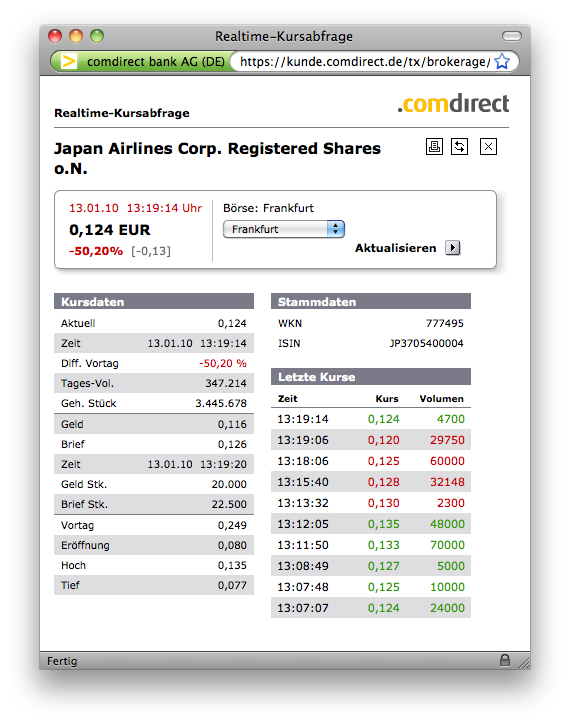Screen dimensions: 570x724
Task: Click Vortag value 0,249
Action: [x=232, y=525]
